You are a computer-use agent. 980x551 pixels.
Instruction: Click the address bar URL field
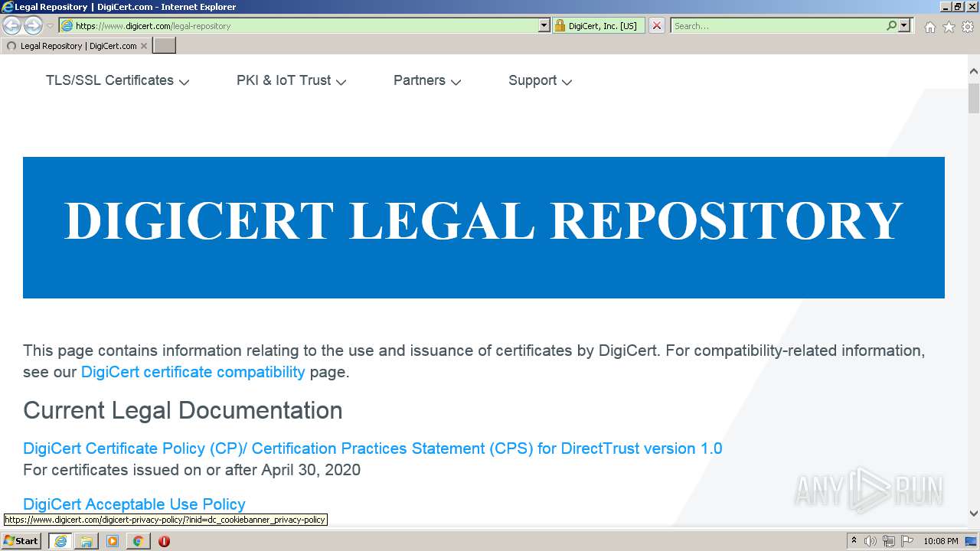pos(299,25)
